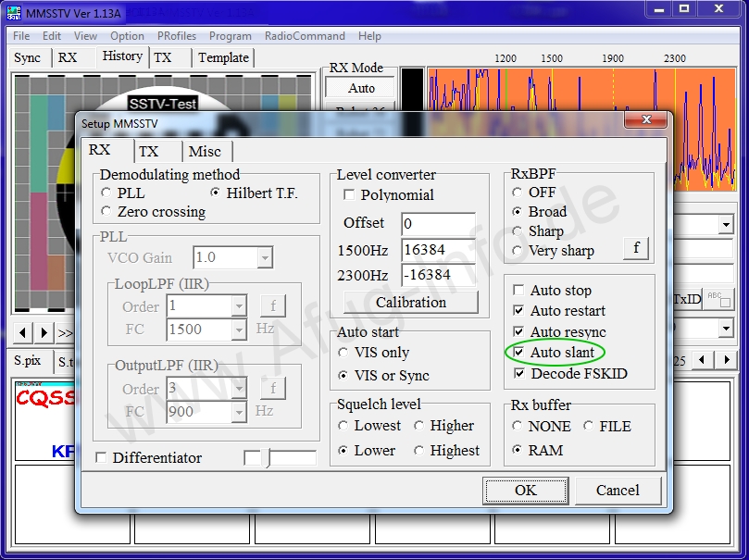Screen dimensions: 749x560
Task: Click the previous history image arrow
Action: [22, 331]
